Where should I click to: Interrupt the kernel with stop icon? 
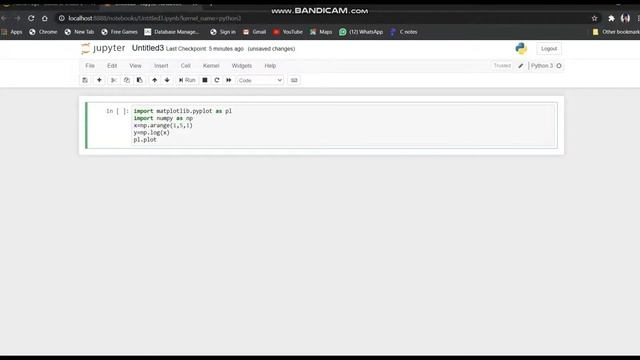tap(205, 80)
